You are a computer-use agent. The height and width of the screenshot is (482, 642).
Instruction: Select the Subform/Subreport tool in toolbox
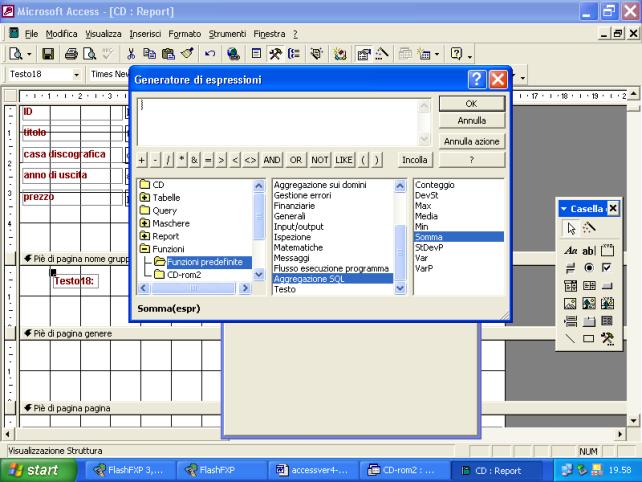click(x=607, y=321)
